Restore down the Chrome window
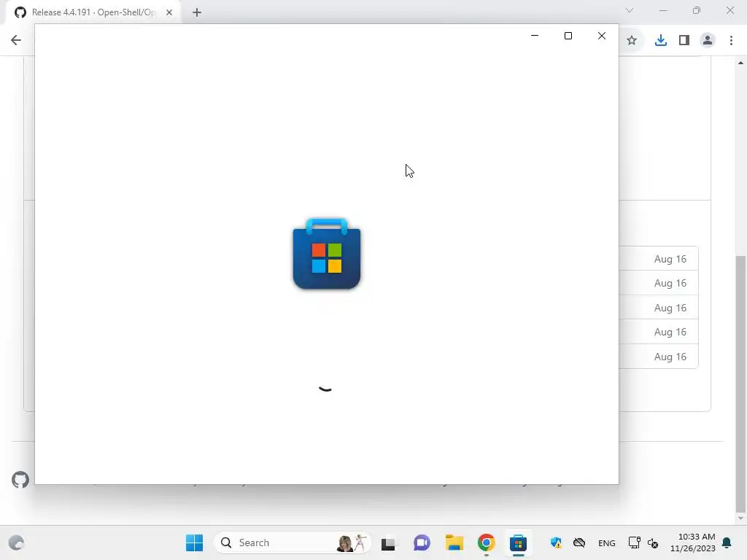The image size is (747, 560). [x=697, y=10]
